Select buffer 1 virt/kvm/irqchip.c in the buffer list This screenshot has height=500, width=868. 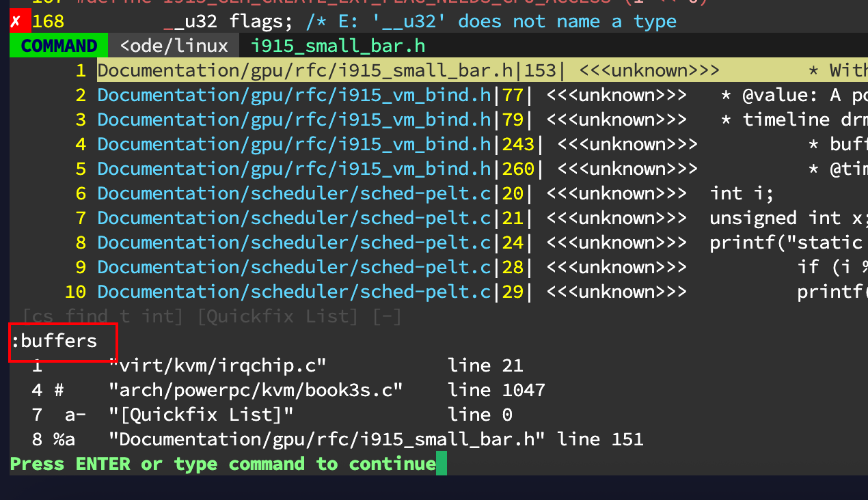pyautogui.click(x=217, y=365)
